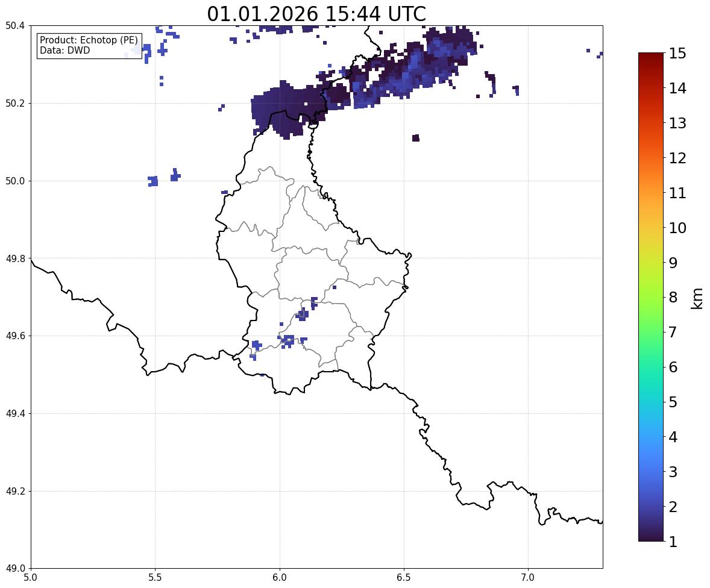Click the colorbar label '4'

coord(673,437)
